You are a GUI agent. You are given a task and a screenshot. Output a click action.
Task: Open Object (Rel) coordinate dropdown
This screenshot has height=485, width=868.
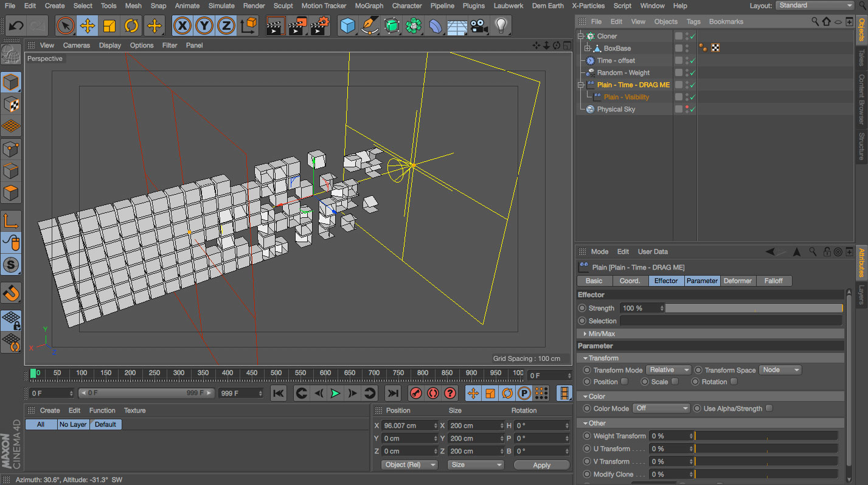410,464
